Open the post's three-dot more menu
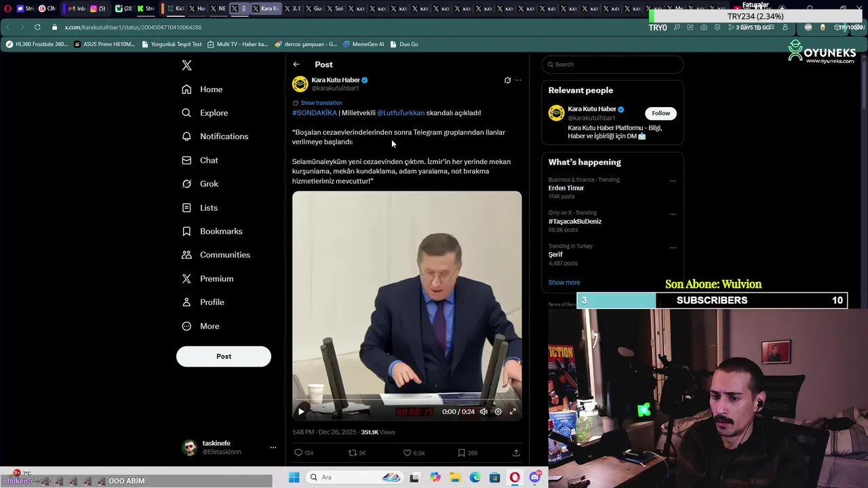 [518, 80]
